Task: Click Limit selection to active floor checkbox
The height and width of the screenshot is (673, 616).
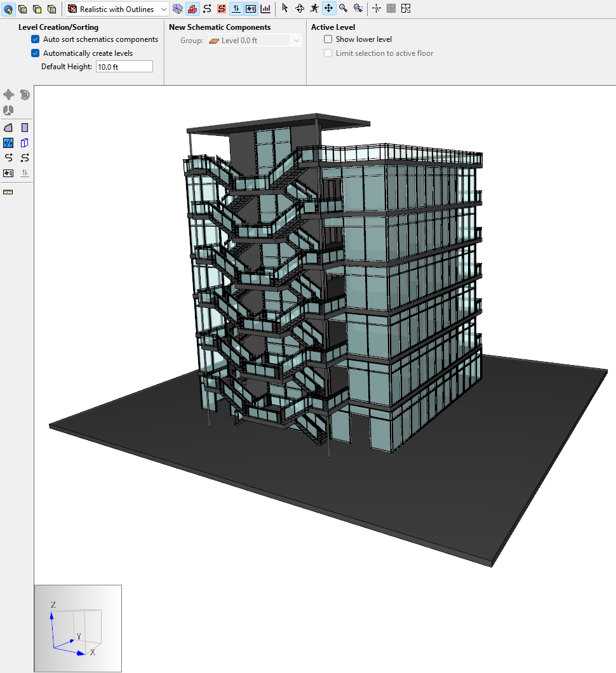Action: (328, 53)
